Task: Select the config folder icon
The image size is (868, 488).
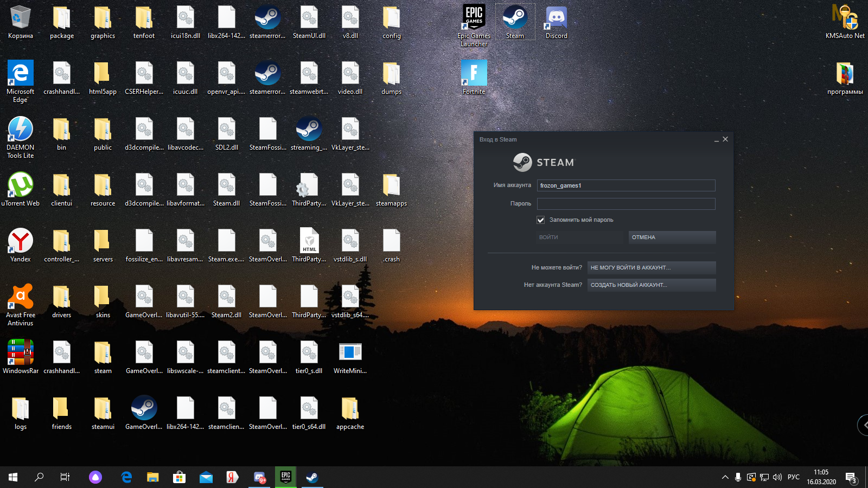Action: (391, 22)
